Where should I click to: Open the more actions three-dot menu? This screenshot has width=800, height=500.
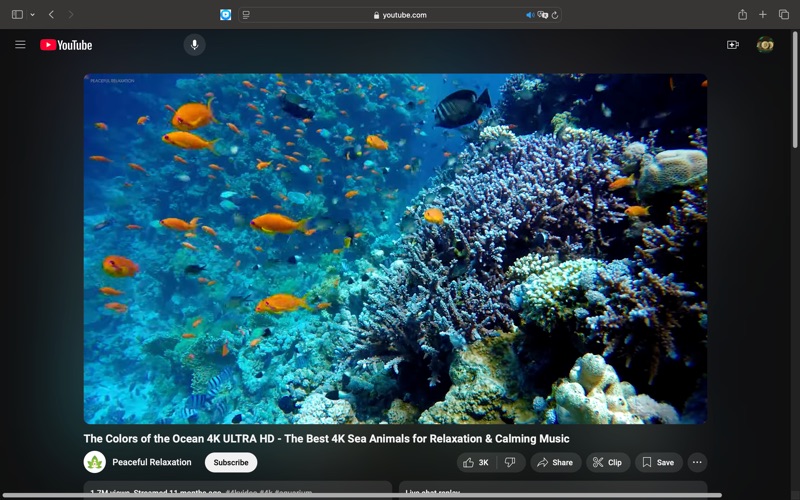pos(697,462)
